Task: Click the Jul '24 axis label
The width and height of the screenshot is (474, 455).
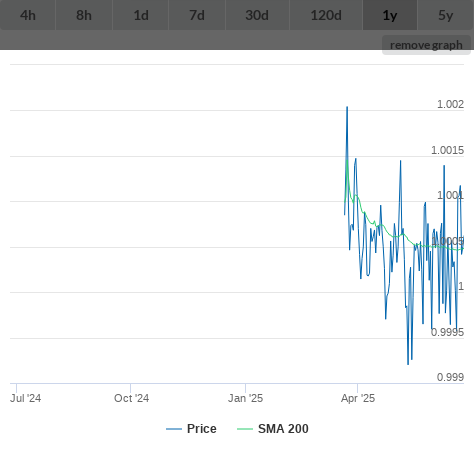Action: (25, 398)
